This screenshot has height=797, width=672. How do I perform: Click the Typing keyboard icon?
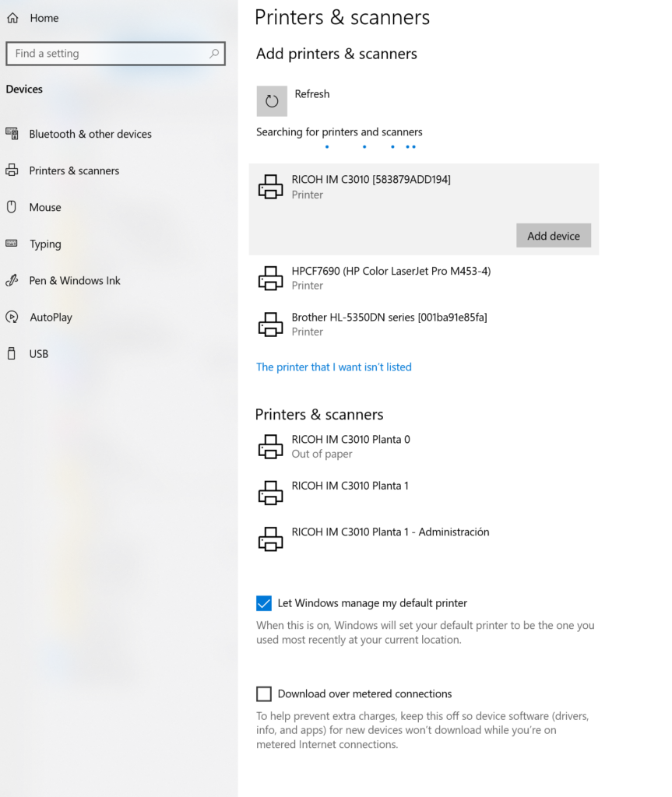(12, 244)
